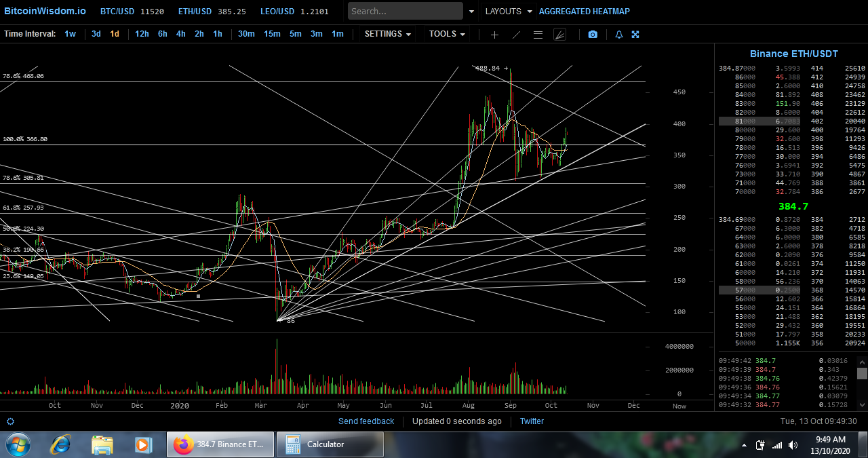The height and width of the screenshot is (458, 868).
Task: Take a chart snapshot with camera icon
Action: 593,35
